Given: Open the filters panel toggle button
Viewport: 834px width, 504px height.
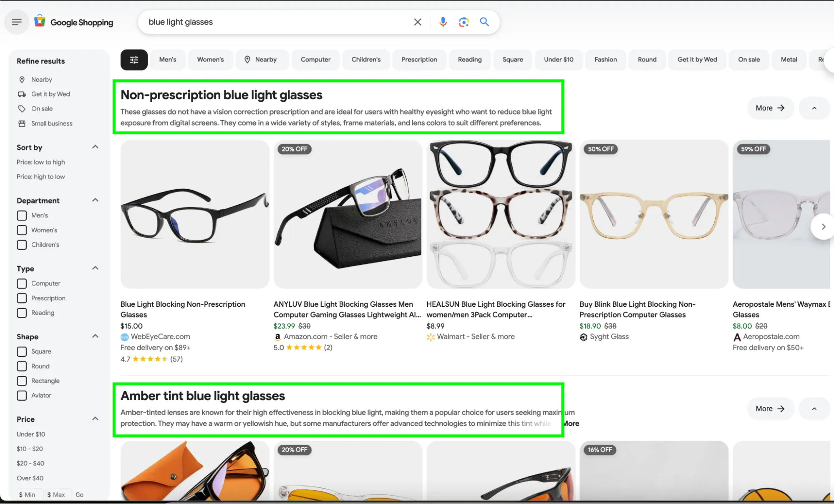Looking at the screenshot, I should (134, 60).
